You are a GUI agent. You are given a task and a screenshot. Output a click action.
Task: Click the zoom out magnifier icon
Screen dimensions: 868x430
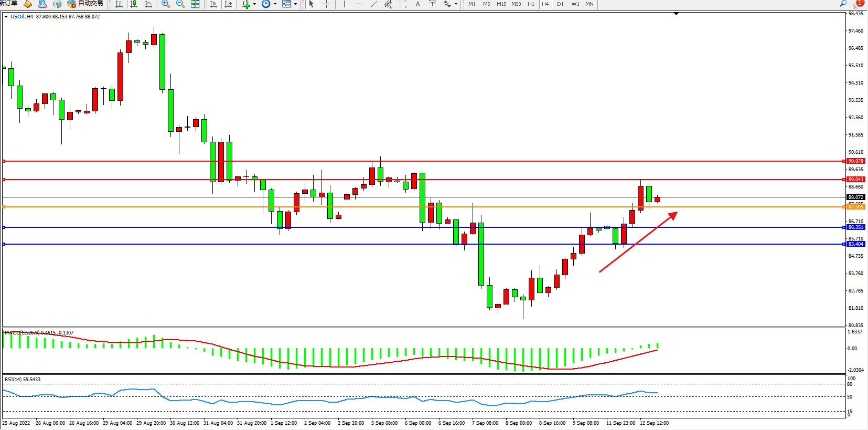click(180, 4)
